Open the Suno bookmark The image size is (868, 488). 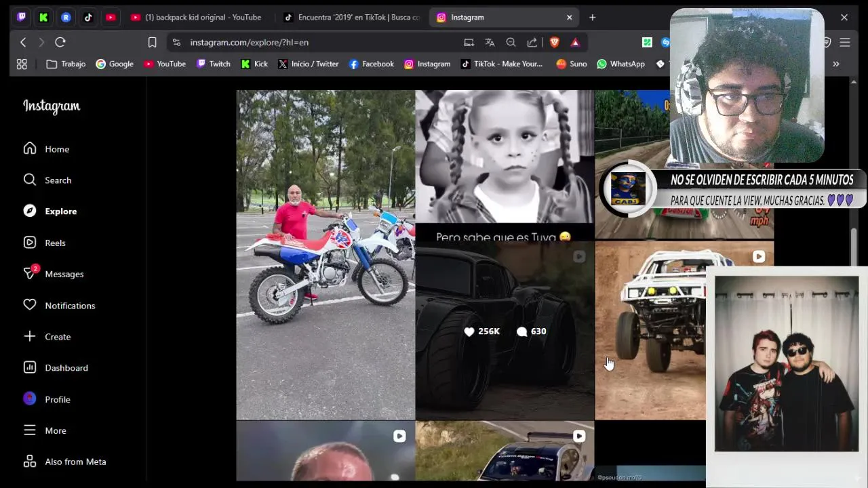(x=571, y=64)
